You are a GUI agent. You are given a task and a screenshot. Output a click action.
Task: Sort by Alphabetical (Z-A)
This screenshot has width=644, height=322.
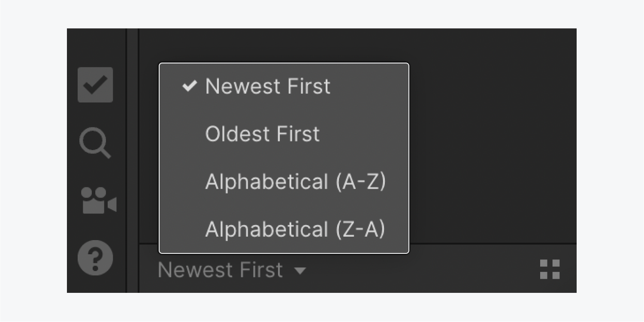coord(284,229)
